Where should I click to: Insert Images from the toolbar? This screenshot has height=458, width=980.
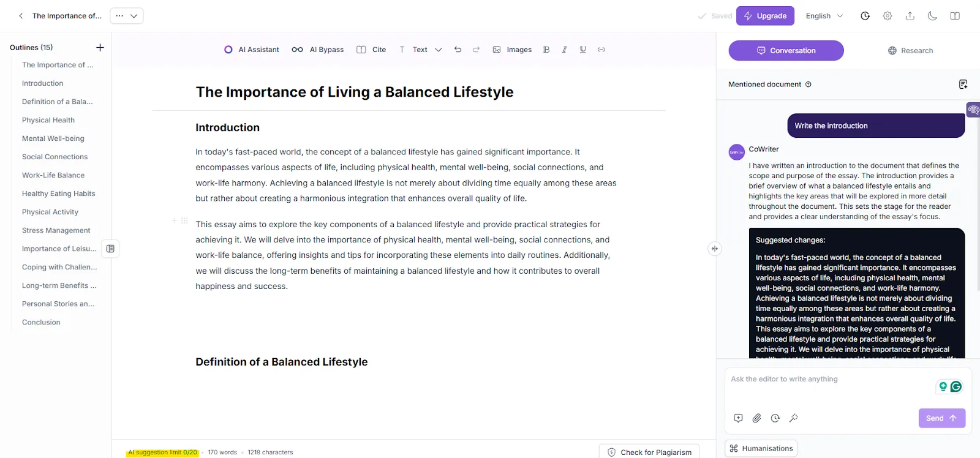pyautogui.click(x=512, y=50)
